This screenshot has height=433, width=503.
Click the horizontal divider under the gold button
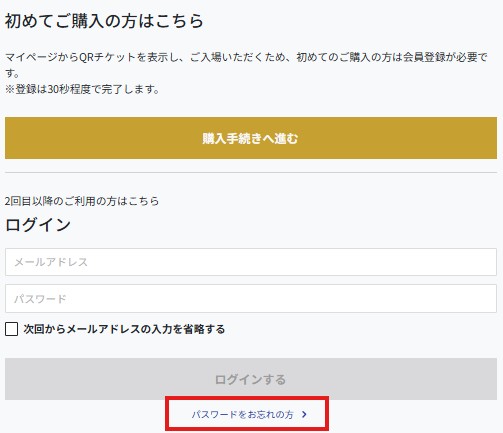click(x=251, y=172)
